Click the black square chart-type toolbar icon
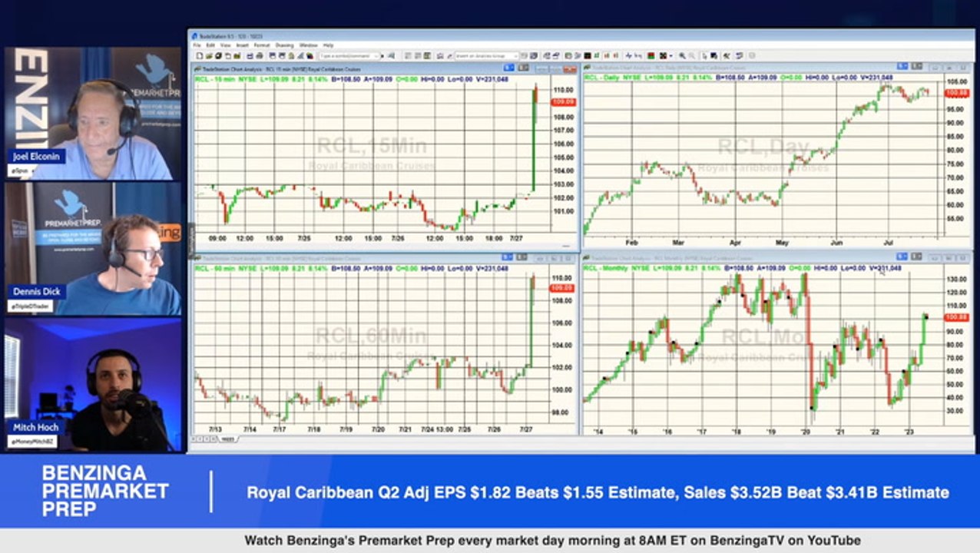The height and width of the screenshot is (553, 980). click(588, 56)
